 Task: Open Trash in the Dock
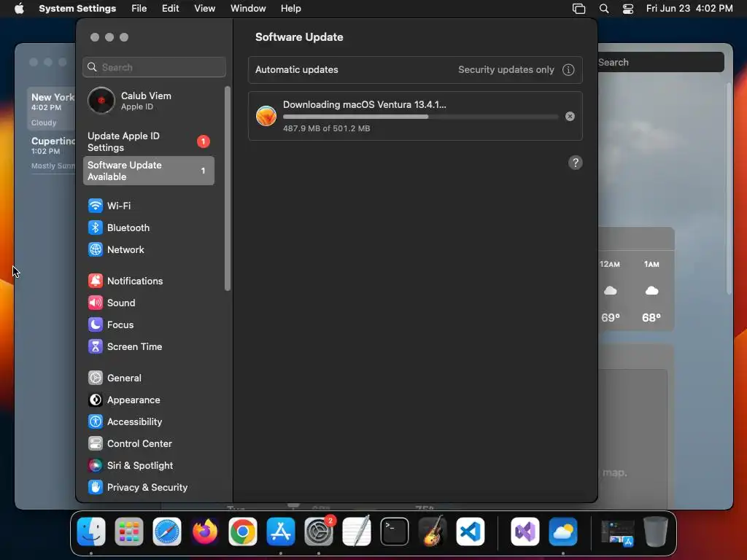click(656, 532)
